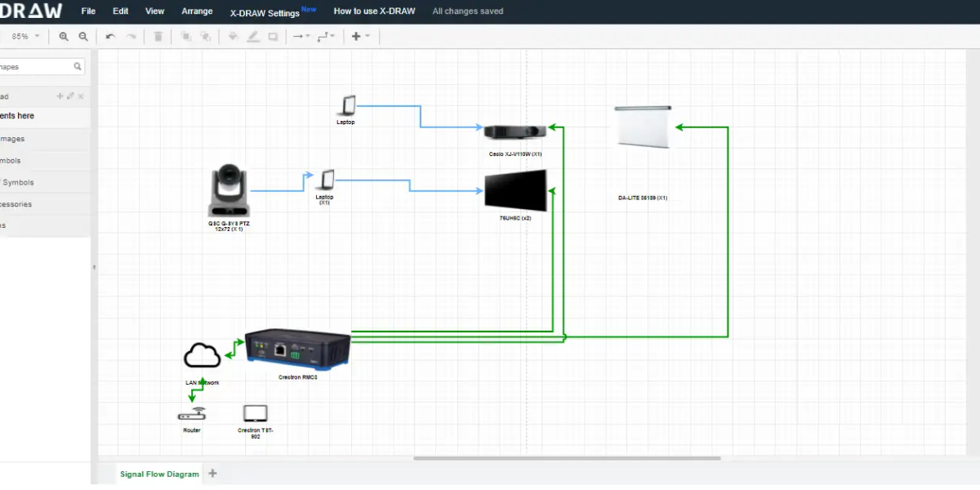Open the Arrange menu
This screenshot has width=980, height=490.
click(x=197, y=11)
